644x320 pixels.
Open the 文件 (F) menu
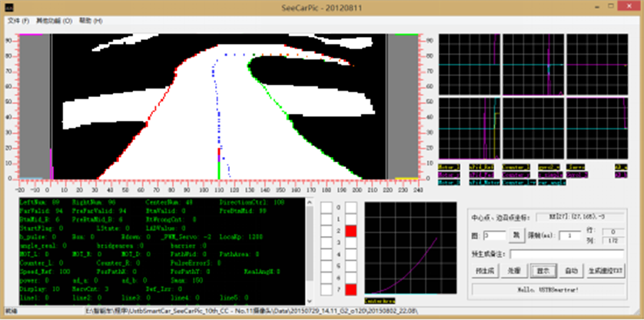tap(18, 20)
